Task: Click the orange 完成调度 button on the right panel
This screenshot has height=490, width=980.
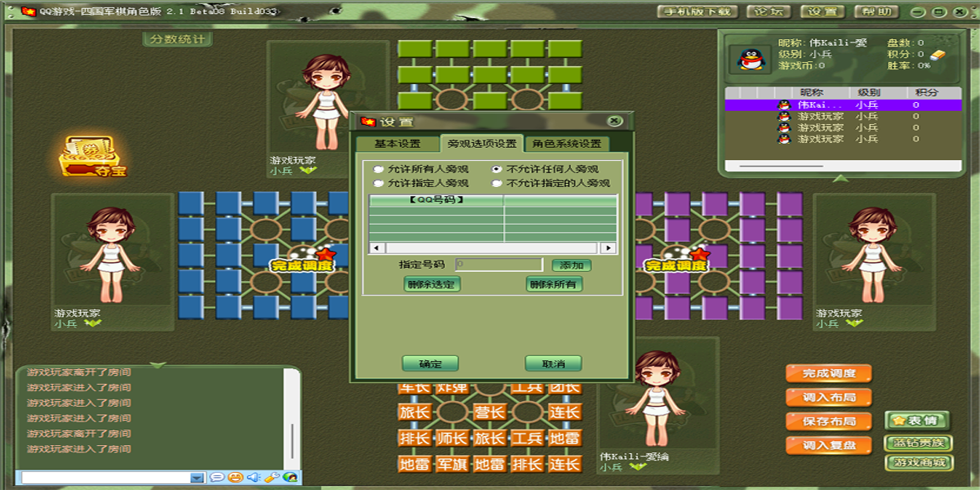Action: point(829,373)
